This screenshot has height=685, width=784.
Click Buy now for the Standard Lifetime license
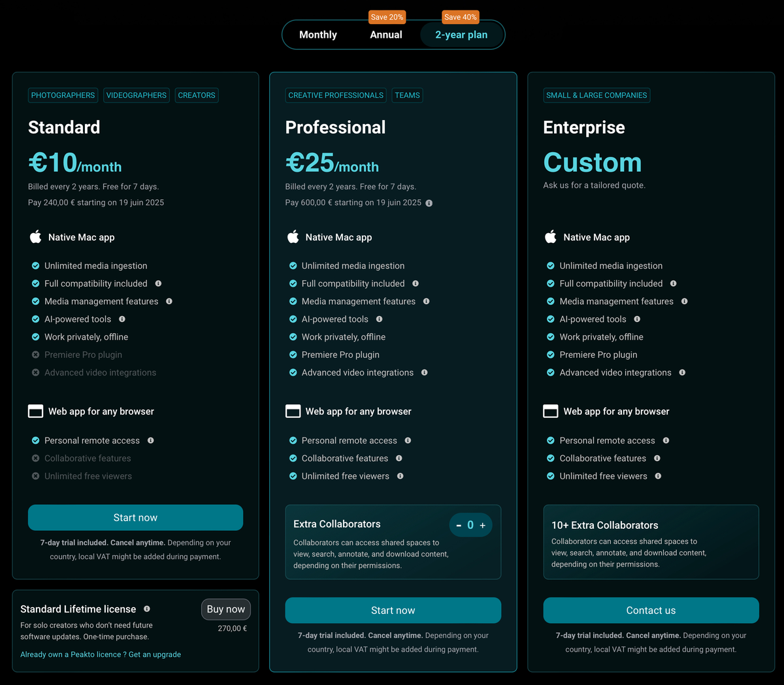225,609
